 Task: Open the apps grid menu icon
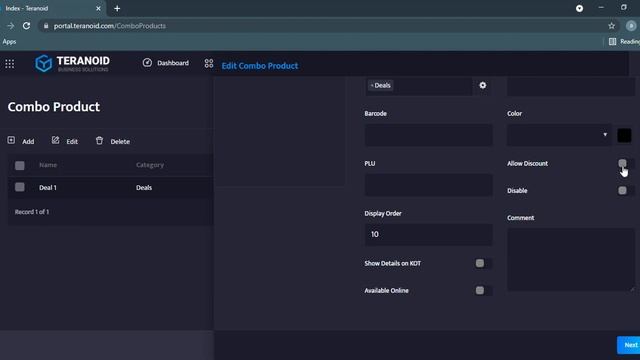tap(10, 64)
